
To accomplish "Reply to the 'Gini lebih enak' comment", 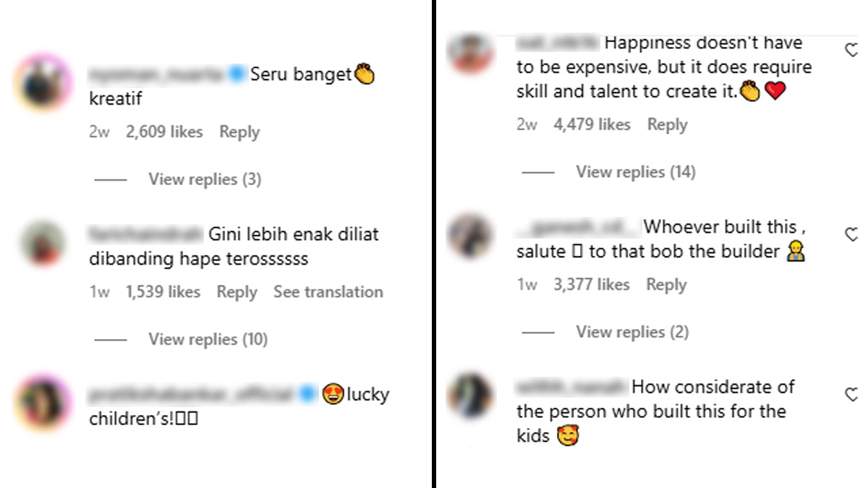I will 237,292.
